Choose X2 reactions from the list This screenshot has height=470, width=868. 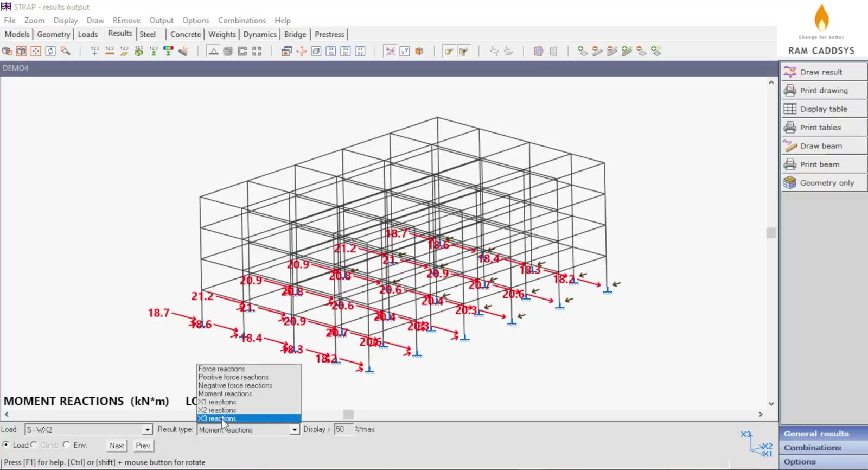248,410
